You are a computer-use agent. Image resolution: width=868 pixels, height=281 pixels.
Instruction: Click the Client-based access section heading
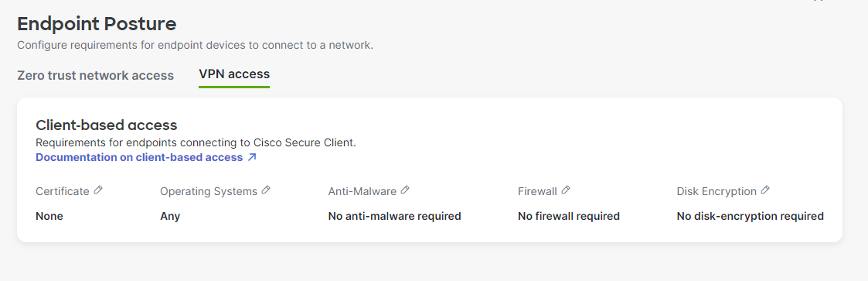click(107, 125)
